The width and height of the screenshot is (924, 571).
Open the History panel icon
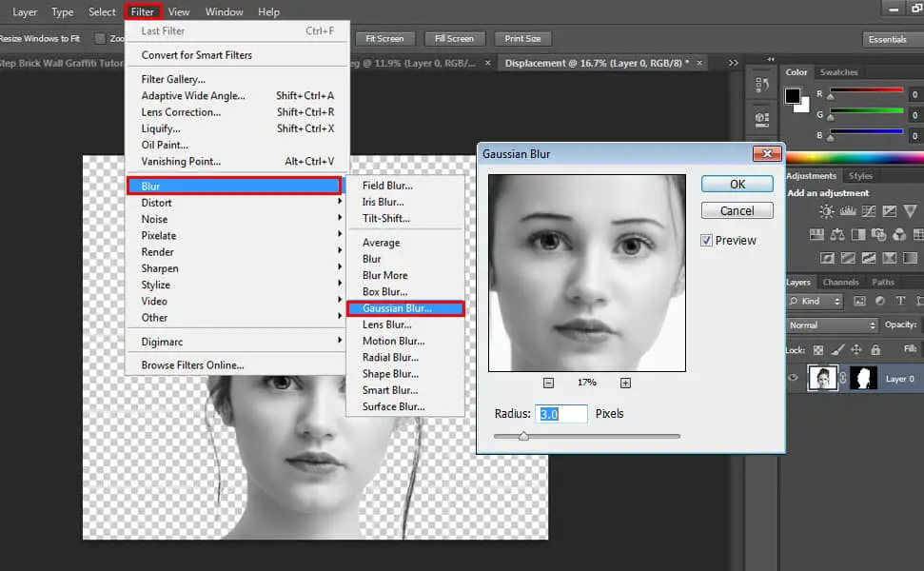(x=762, y=86)
